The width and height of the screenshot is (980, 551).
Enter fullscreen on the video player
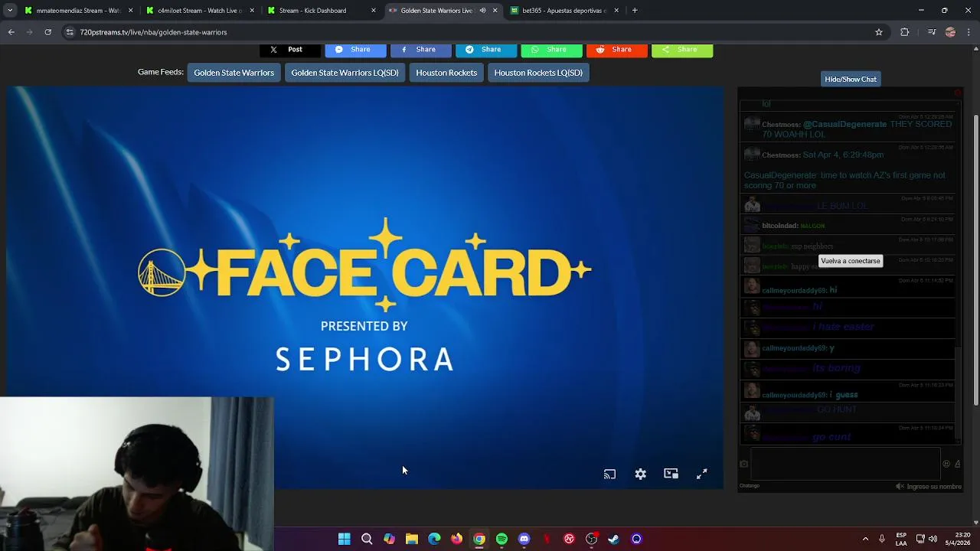click(701, 474)
